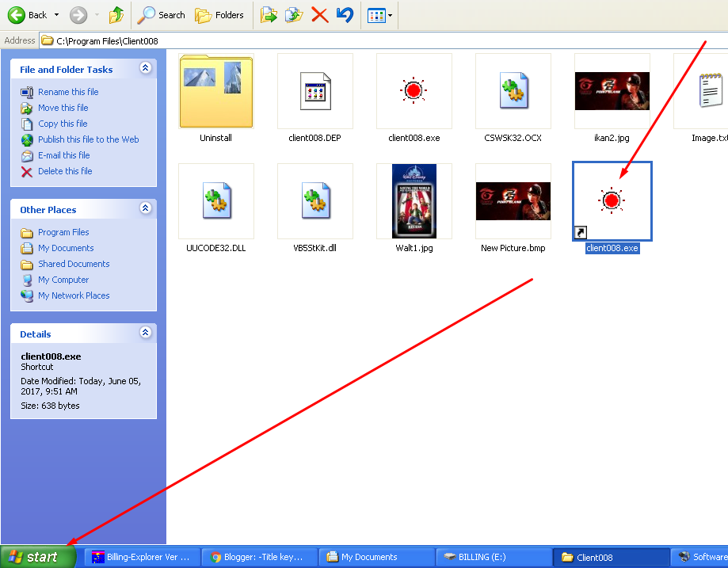Click the Up one level folder icon

pos(114,14)
